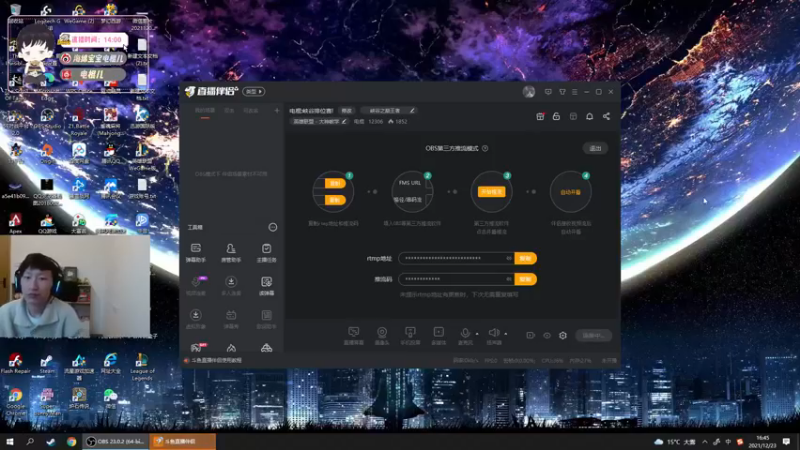Click the microphone icon in bottom bar

point(465,335)
